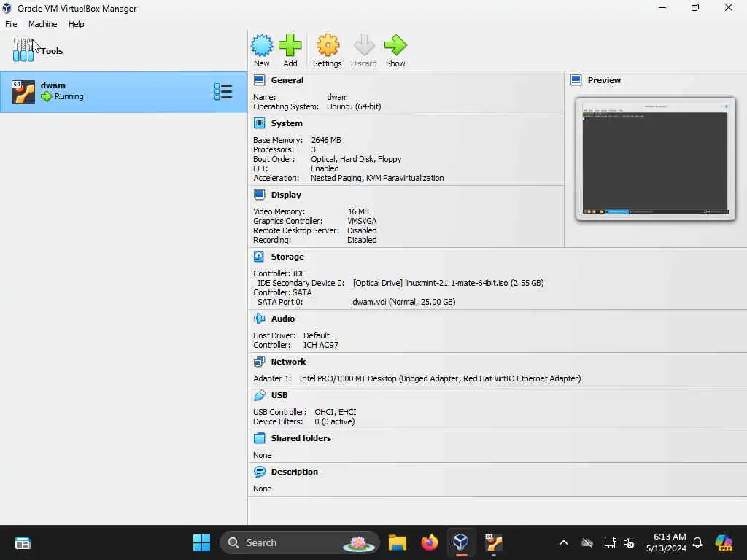The height and width of the screenshot is (560, 747).
Task: Click the network tray icon
Action: pos(610,542)
